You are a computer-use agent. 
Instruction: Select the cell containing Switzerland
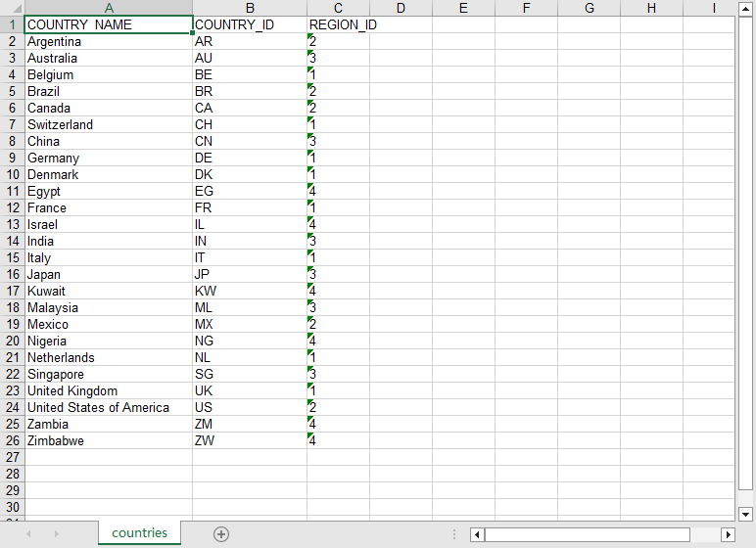coord(108,124)
